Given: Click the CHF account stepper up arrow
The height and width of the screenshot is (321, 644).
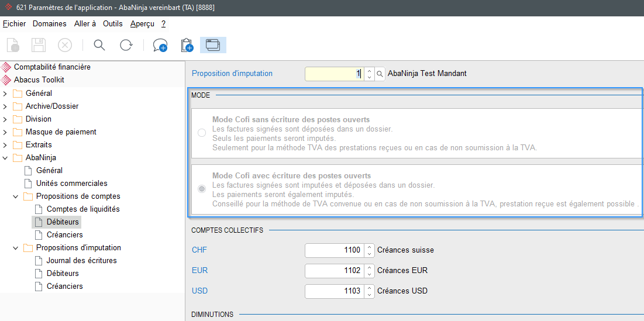Looking at the screenshot, I should (369, 247).
